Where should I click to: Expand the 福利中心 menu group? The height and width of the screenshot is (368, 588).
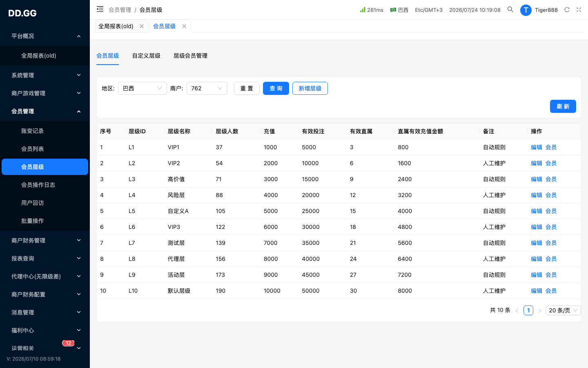pos(45,330)
